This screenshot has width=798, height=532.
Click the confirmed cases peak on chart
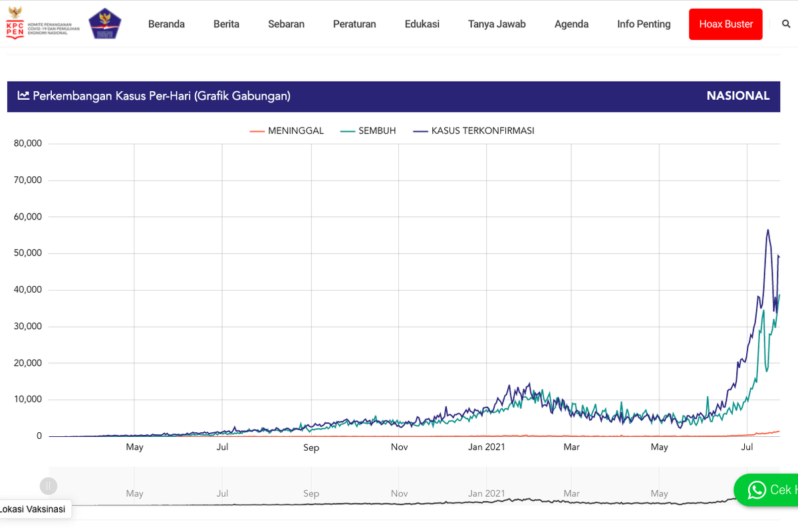pos(768,230)
